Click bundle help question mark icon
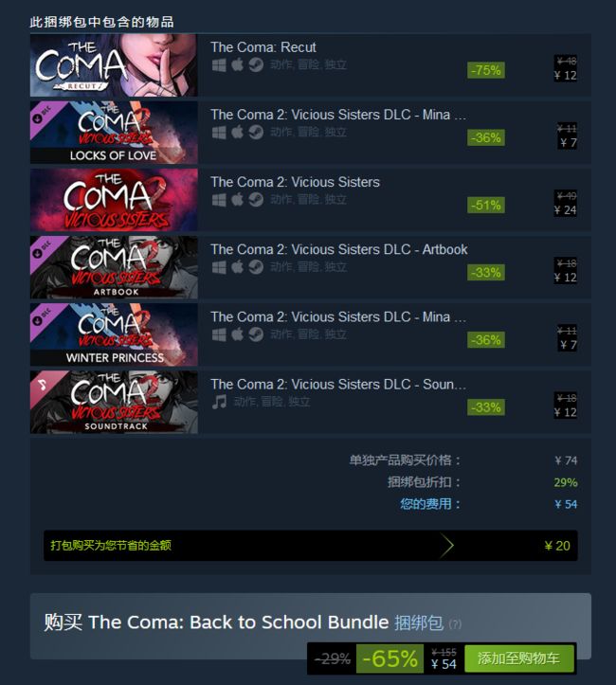Image resolution: width=616 pixels, height=685 pixels. point(455,624)
